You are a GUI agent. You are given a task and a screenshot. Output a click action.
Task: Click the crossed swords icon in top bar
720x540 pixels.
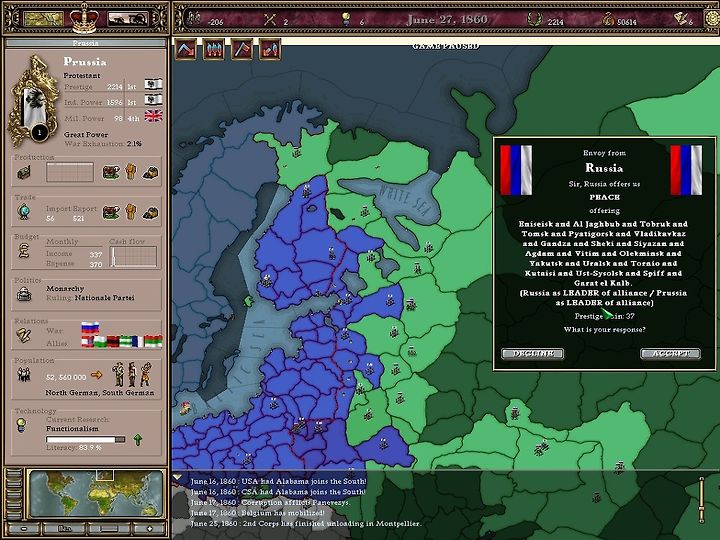pyautogui.click(x=270, y=19)
